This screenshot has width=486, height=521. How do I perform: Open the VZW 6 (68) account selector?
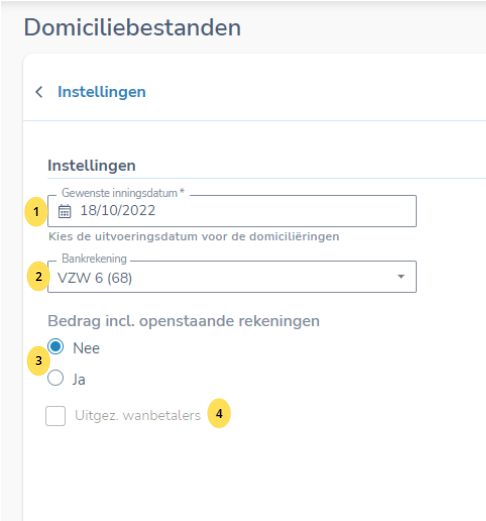[x=232, y=277]
